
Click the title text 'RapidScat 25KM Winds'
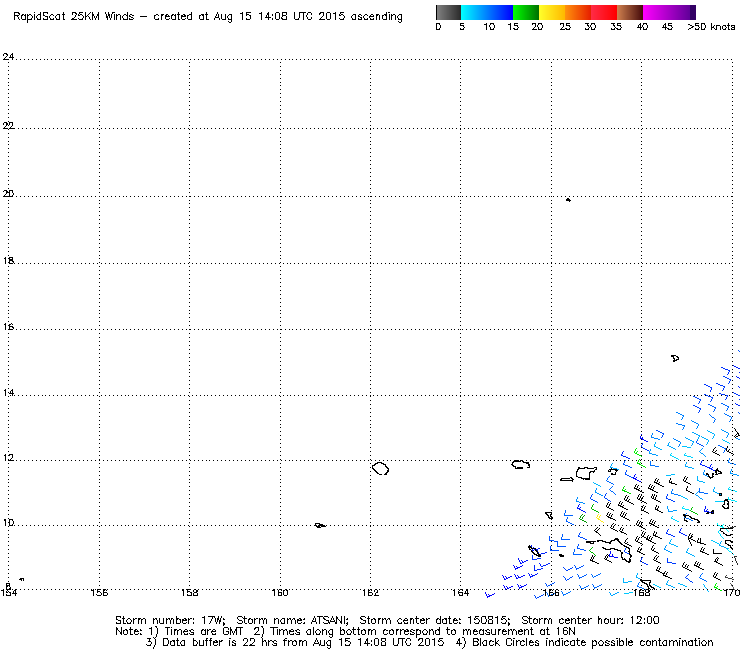(74, 17)
